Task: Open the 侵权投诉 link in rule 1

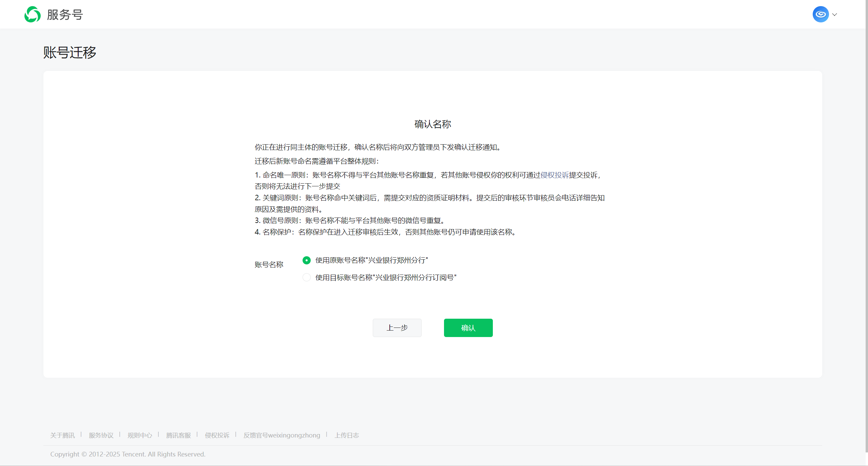Action: [554, 175]
